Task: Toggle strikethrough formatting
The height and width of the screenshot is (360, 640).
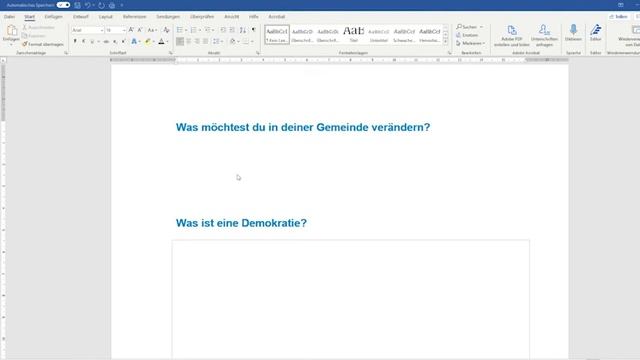Action: tap(106, 41)
